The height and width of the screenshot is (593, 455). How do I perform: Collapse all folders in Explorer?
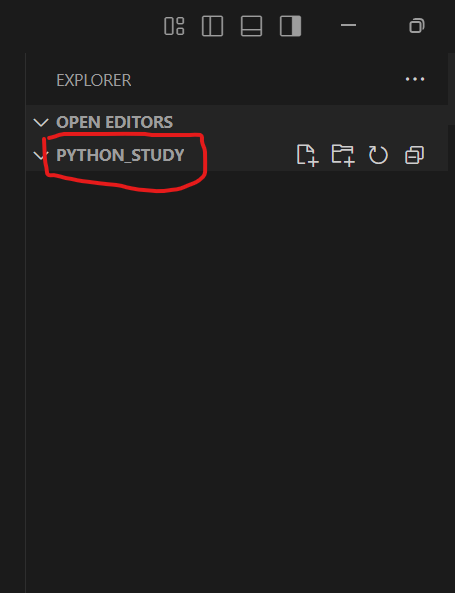[x=415, y=155]
